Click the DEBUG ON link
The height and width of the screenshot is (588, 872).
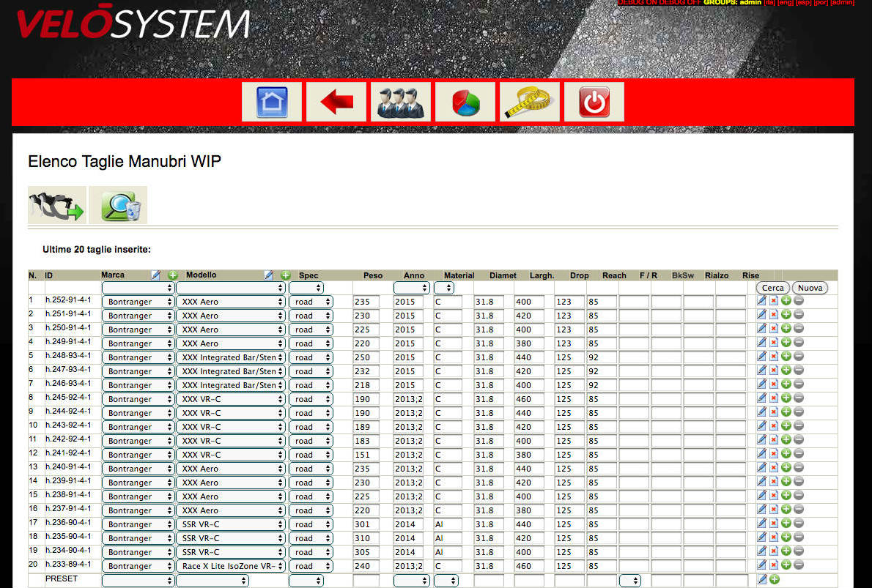tap(637, 3)
